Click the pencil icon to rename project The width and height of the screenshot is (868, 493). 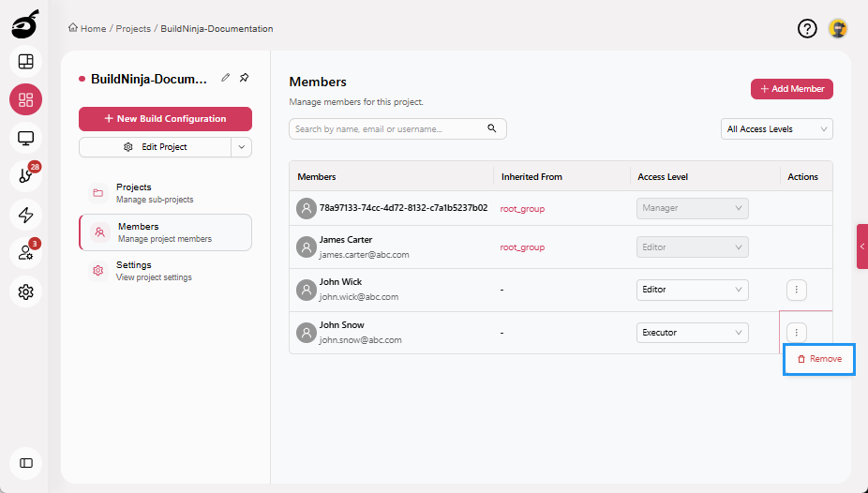(225, 78)
